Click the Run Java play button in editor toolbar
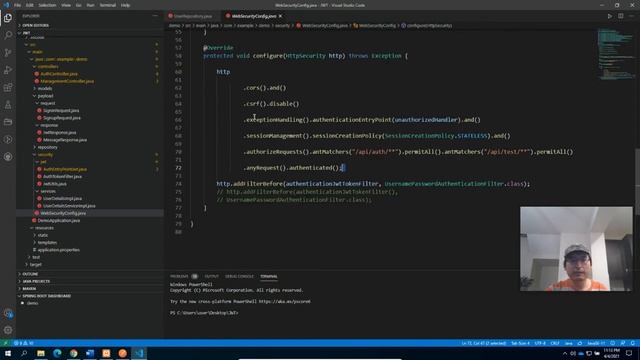Image resolution: width=640 pixels, height=360 pixels. [x=609, y=16]
